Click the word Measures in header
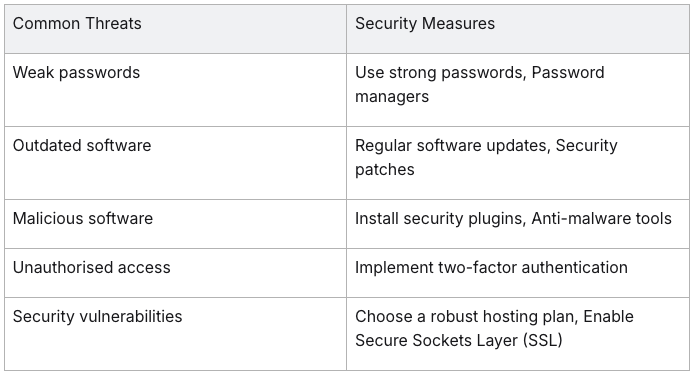This screenshot has height=377, width=697. coord(458,24)
